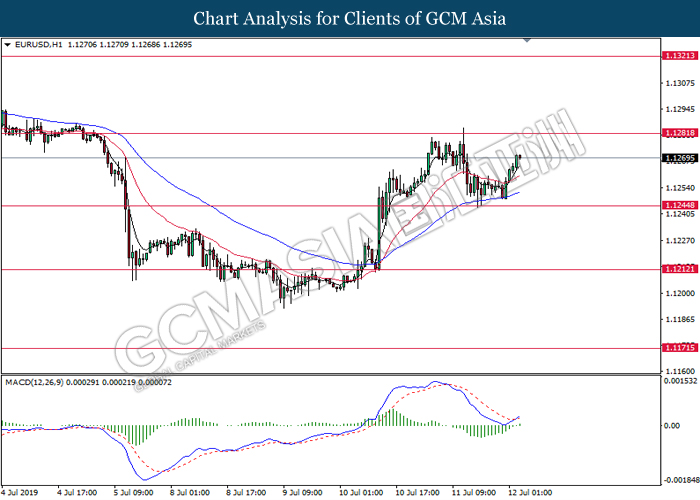
Task: Click the 1.11865 price scale value
Action: pos(680,320)
